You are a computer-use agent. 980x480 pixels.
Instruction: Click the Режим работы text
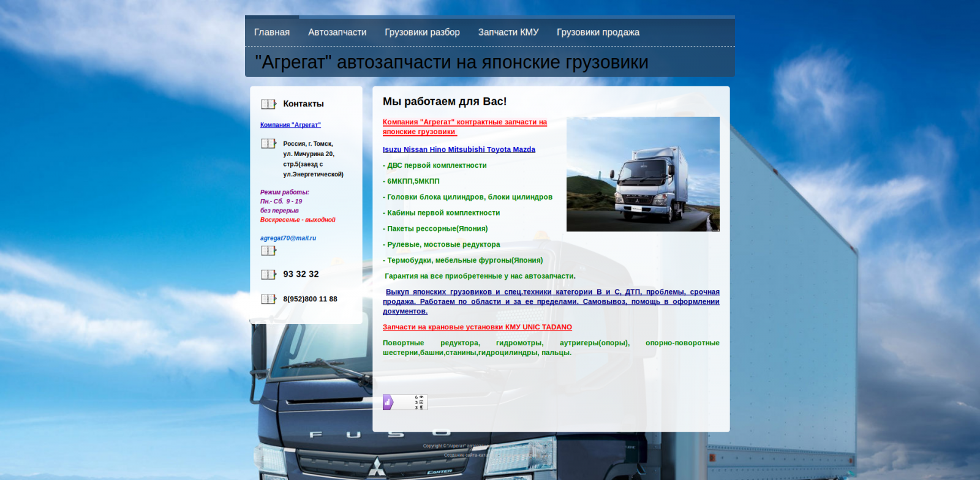click(x=284, y=192)
